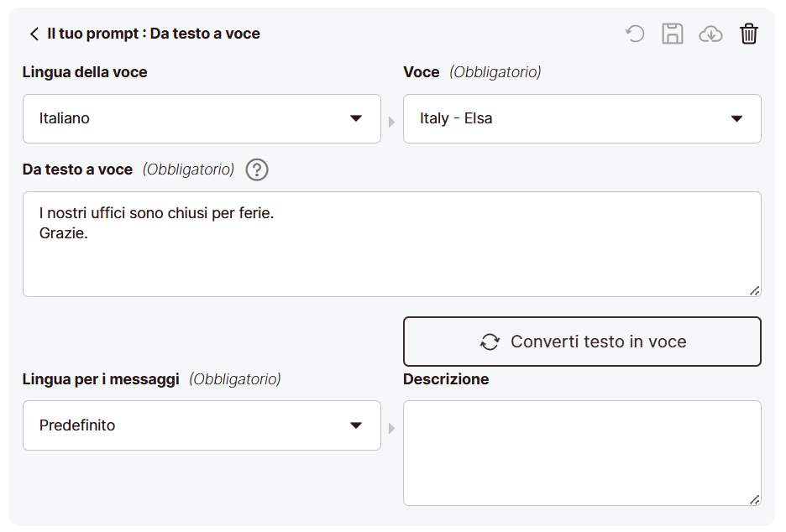
Task: Click the 'Lingua per i messaggi' label
Action: click(x=101, y=379)
